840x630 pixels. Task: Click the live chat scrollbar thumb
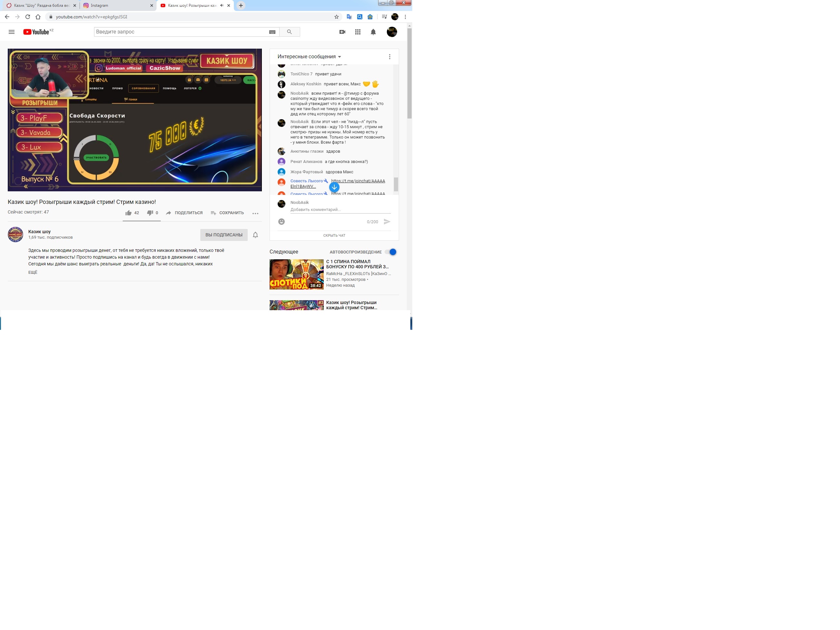(396, 184)
